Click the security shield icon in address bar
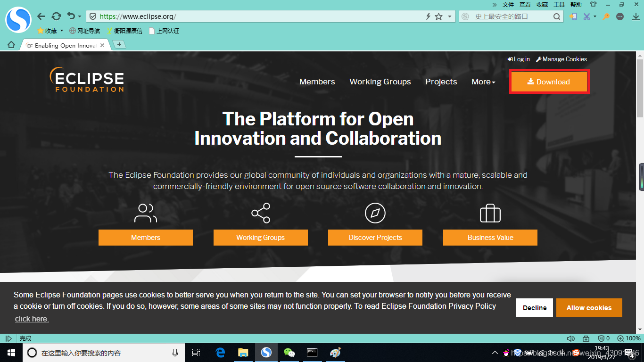Screen dimensions: 644x362 [x=93, y=16]
